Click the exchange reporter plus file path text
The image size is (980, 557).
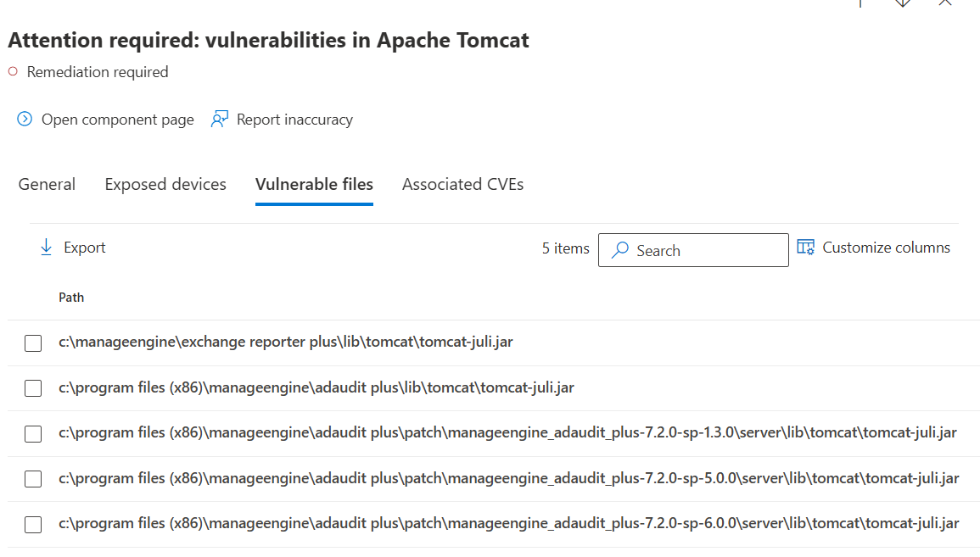click(285, 343)
